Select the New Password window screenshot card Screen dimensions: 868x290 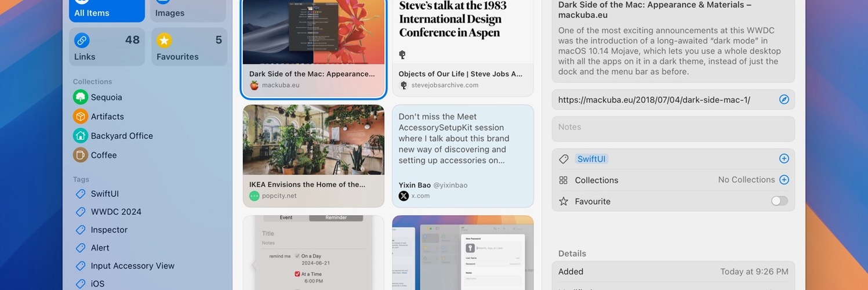463,253
